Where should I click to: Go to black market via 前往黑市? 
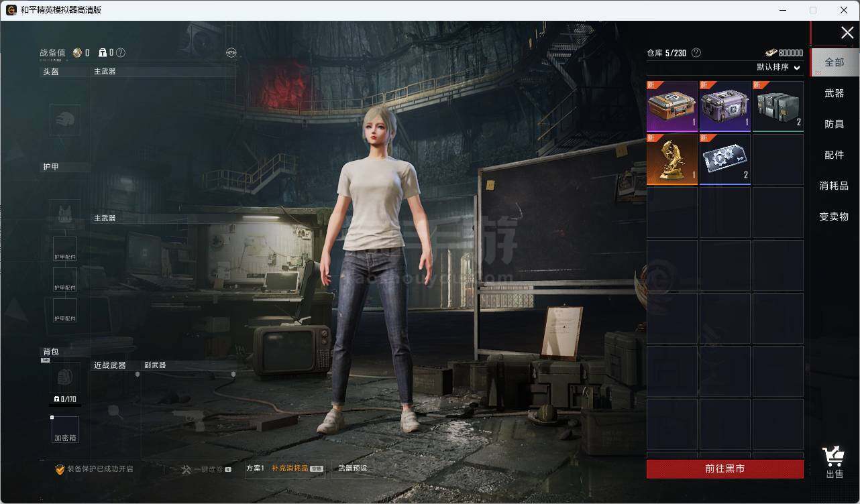pos(724,469)
